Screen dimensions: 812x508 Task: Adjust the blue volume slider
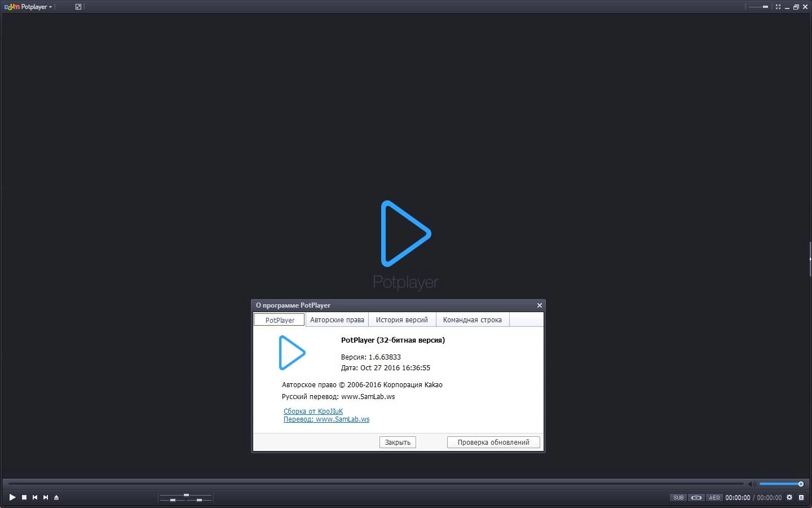(x=781, y=484)
